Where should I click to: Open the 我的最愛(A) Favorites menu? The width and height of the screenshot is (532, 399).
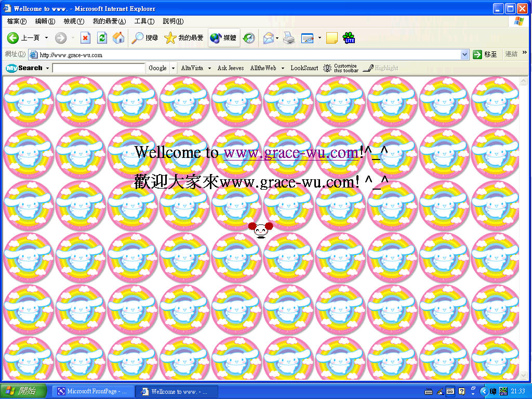pos(109,21)
